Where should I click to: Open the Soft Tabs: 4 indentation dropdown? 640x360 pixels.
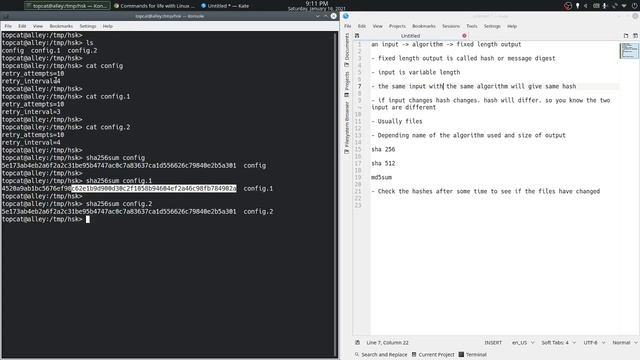(x=558, y=343)
